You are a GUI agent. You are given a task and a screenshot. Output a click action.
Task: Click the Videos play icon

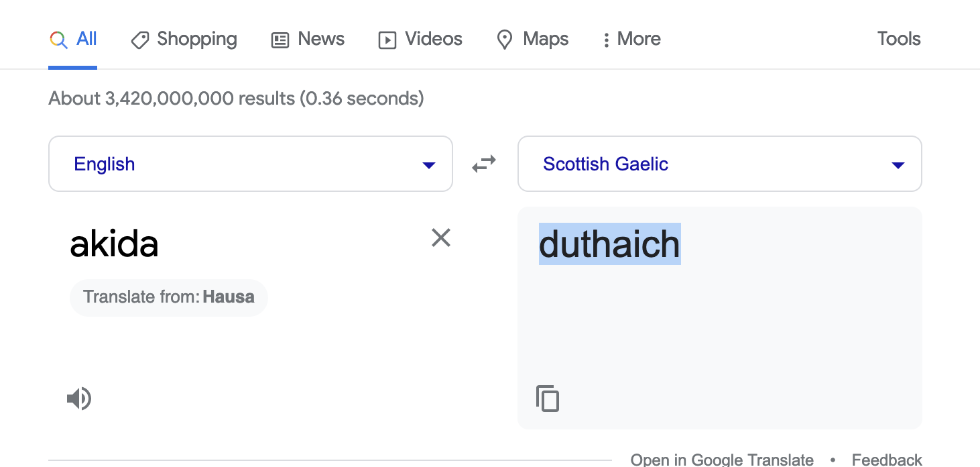click(x=387, y=40)
